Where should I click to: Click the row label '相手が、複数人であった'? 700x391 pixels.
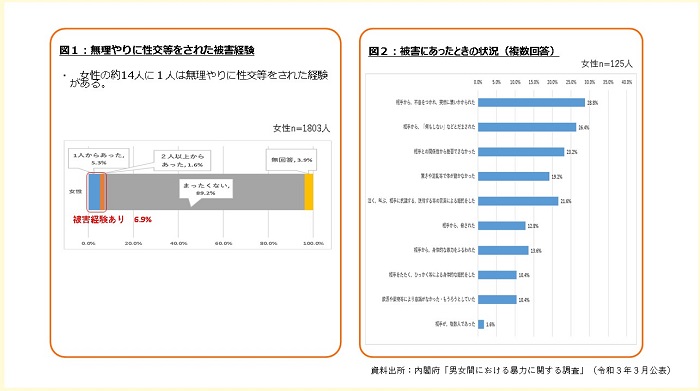455,324
